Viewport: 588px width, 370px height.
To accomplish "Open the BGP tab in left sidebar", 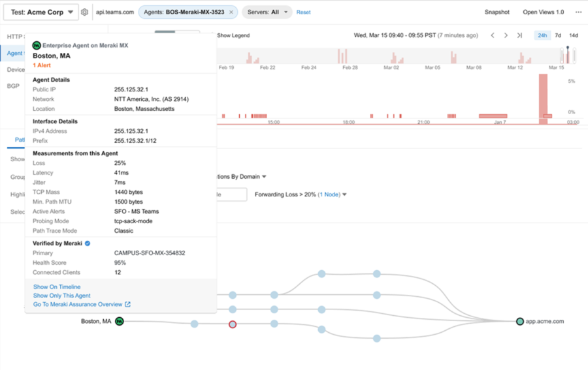I will coord(13,86).
